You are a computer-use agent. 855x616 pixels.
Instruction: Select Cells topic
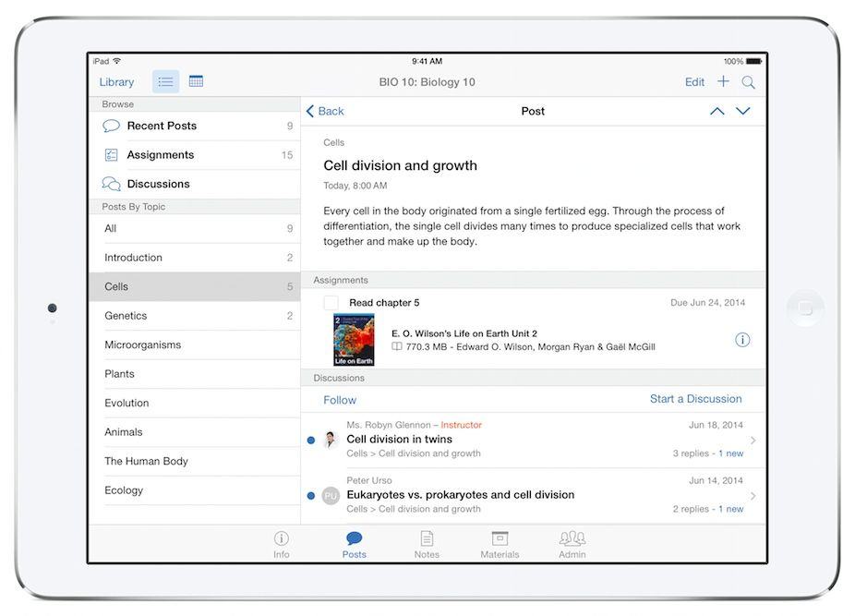[x=195, y=286]
